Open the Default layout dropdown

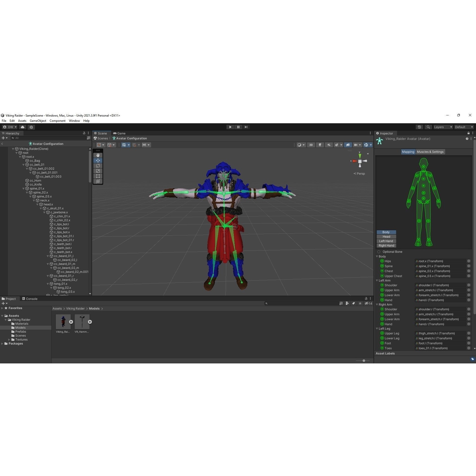click(463, 127)
